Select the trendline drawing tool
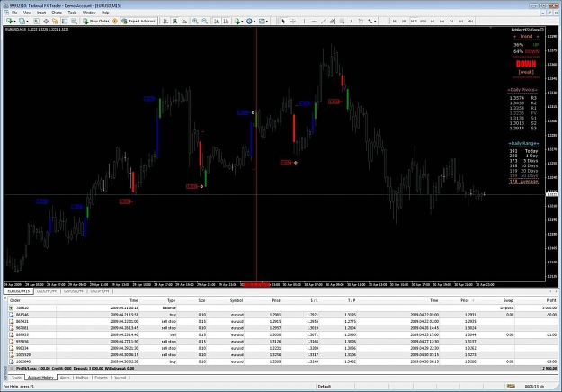The height and width of the screenshot is (392, 562). coord(323,22)
